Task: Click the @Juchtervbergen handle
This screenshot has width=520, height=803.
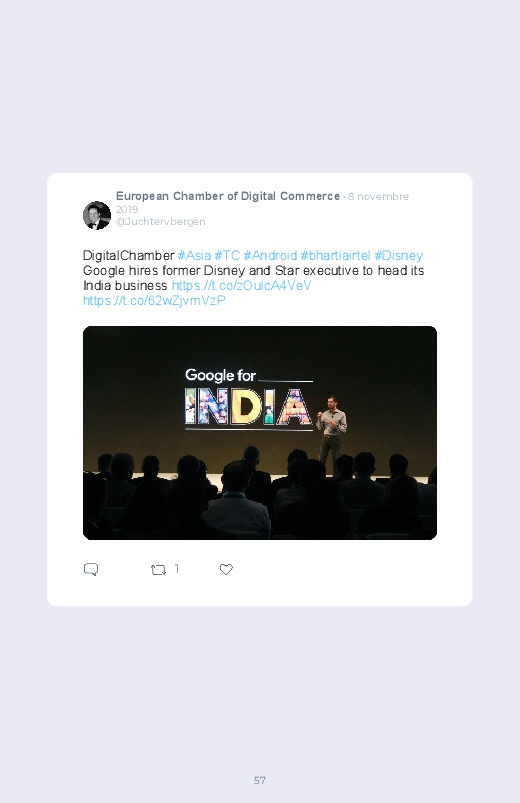Action: [x=160, y=222]
